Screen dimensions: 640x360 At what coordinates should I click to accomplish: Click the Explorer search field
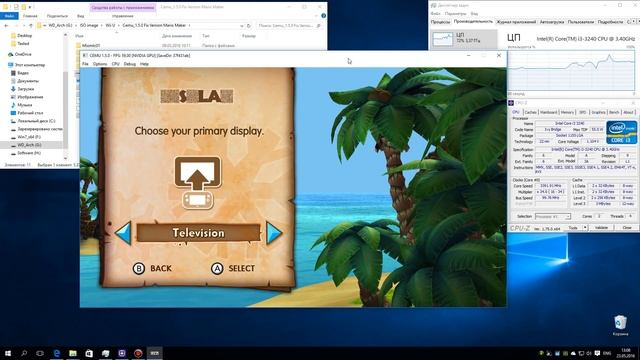pyautogui.click(x=289, y=25)
